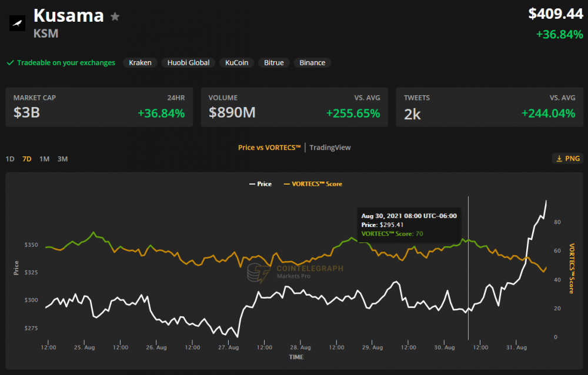Viewport: 588px width, 375px height.
Task: Click the 80 mark on the VORTECS Score axis
Action: coord(557,222)
